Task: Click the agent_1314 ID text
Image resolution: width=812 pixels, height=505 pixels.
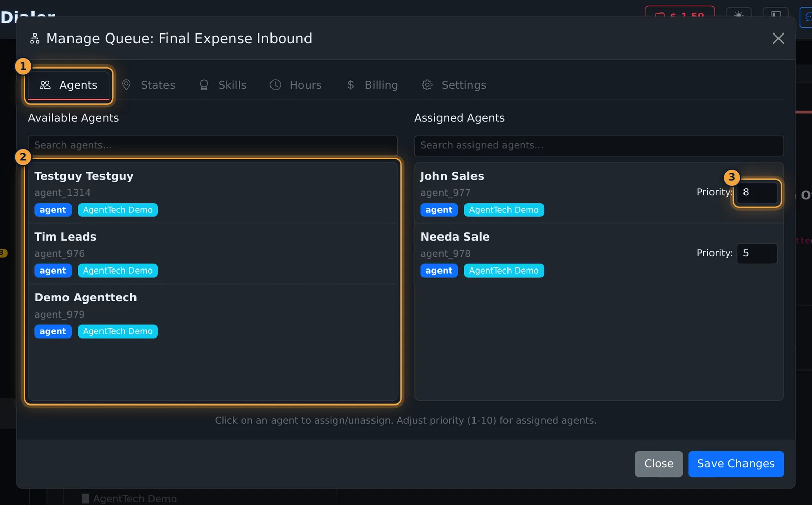Action: tap(62, 193)
